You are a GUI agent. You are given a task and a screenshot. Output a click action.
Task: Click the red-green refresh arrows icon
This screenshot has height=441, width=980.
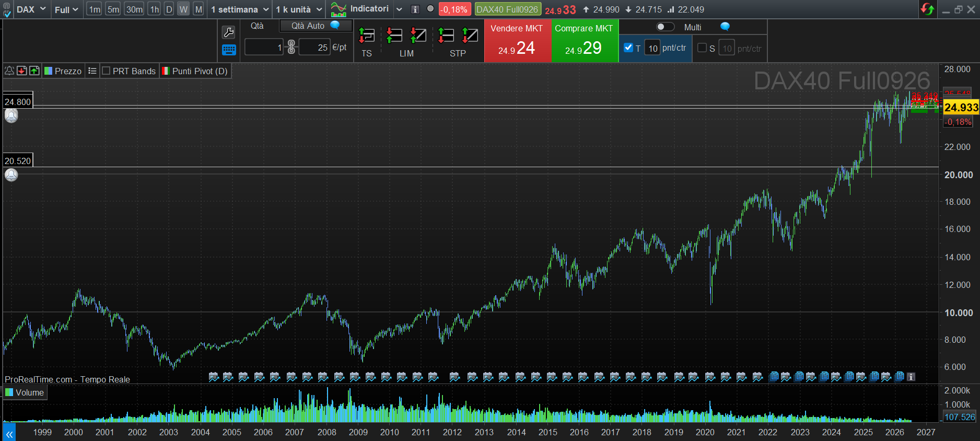click(x=928, y=9)
